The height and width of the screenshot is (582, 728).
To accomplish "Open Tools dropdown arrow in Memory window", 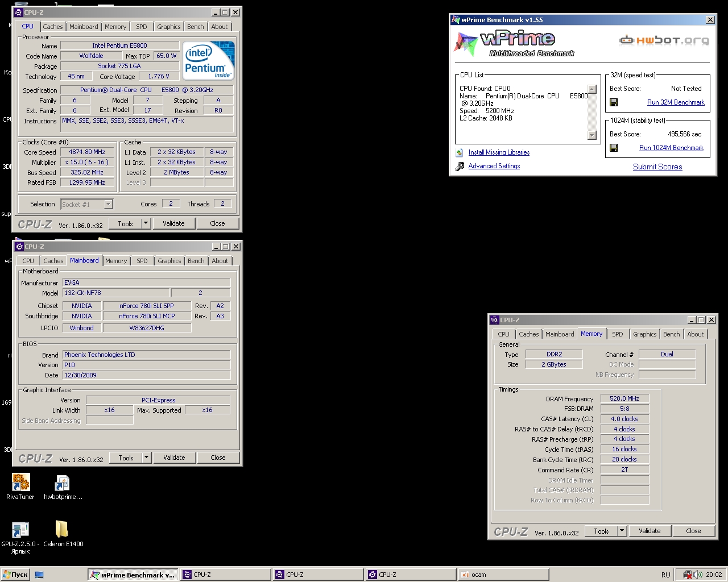I will click(x=622, y=531).
